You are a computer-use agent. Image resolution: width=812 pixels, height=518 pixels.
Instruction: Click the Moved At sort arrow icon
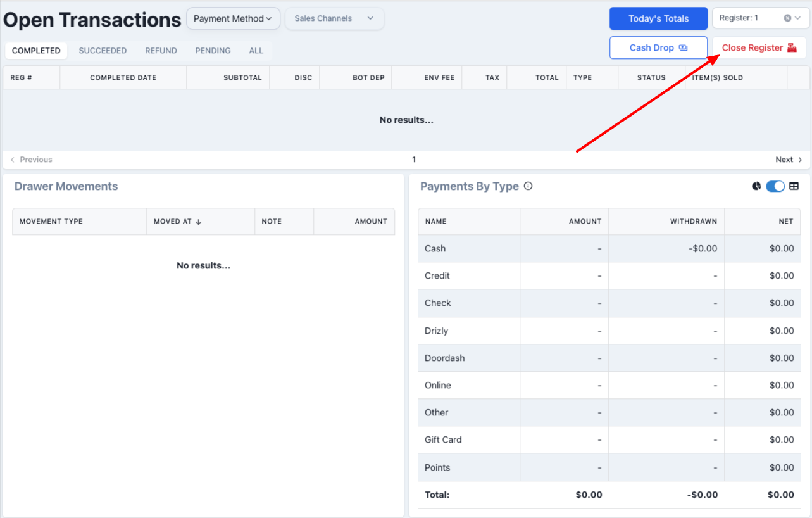198,222
